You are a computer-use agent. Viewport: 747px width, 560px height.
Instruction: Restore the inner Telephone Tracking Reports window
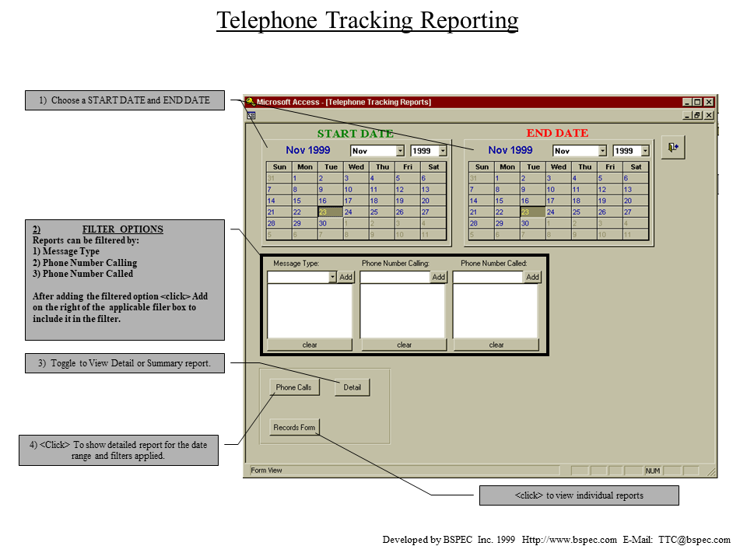tap(697, 115)
